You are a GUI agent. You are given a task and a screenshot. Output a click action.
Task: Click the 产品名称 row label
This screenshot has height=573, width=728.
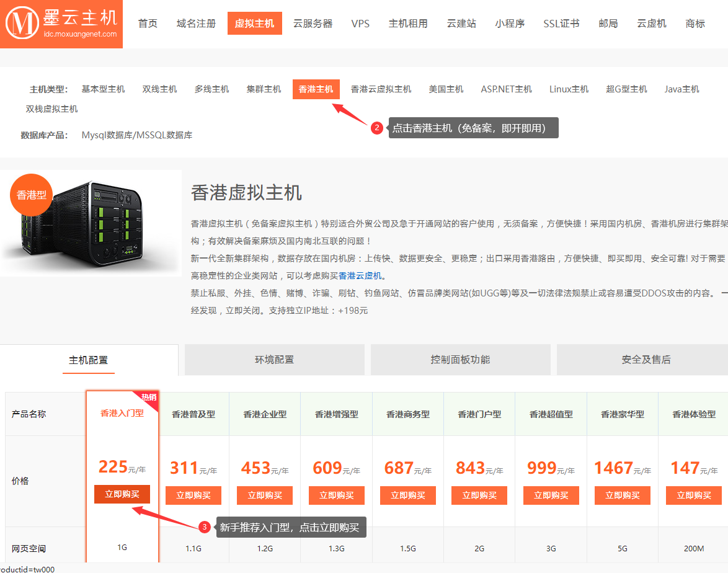pyautogui.click(x=29, y=414)
